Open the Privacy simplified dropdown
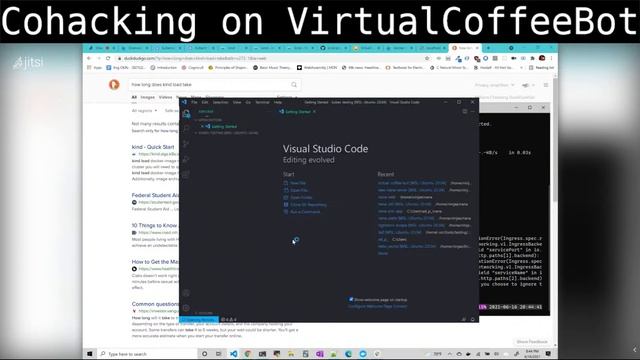Screen dimensions: 640x360 tap(494, 85)
